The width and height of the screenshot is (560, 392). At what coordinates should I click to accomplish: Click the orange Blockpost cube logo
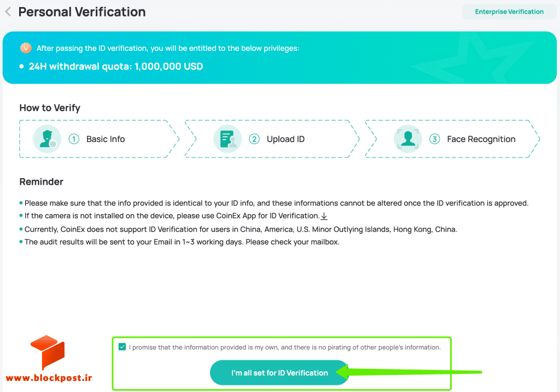[48, 352]
